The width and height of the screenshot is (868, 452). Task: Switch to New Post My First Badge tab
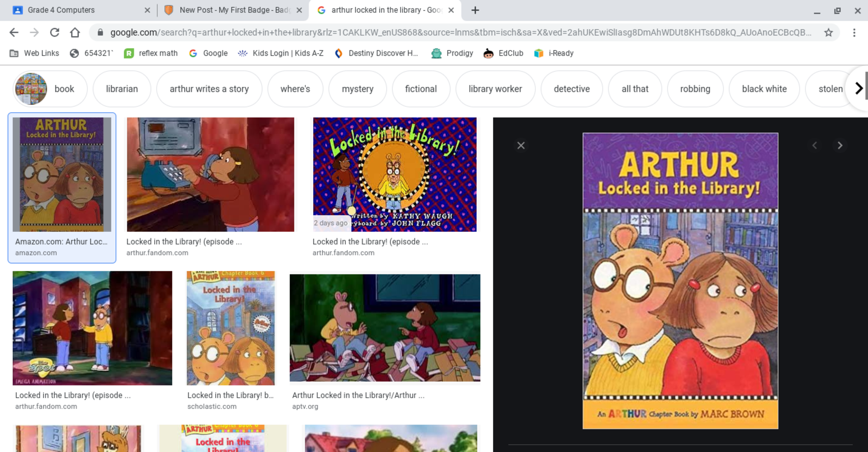234,10
